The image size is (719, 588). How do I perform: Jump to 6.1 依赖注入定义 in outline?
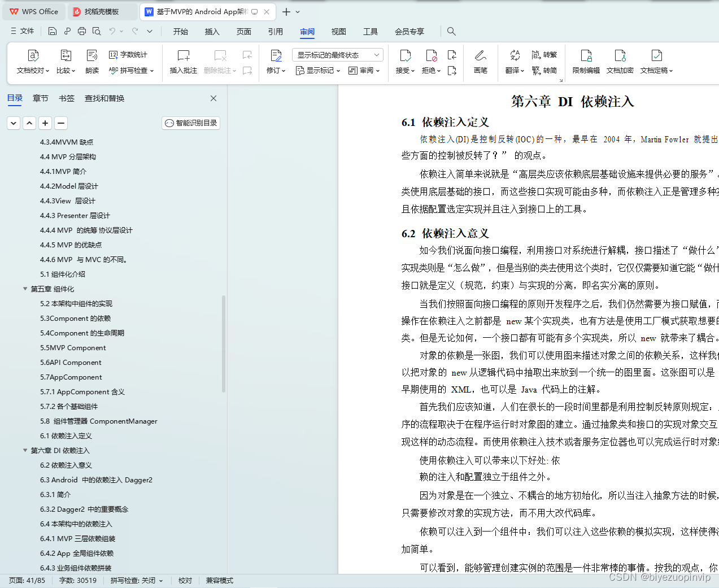click(66, 435)
